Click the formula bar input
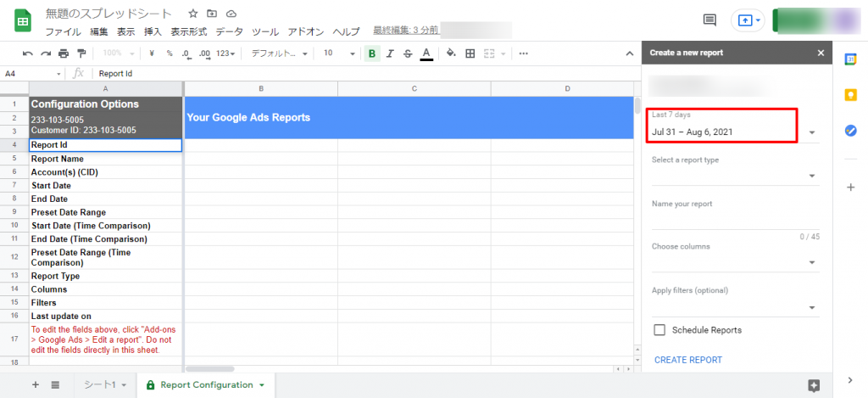 pyautogui.click(x=365, y=74)
